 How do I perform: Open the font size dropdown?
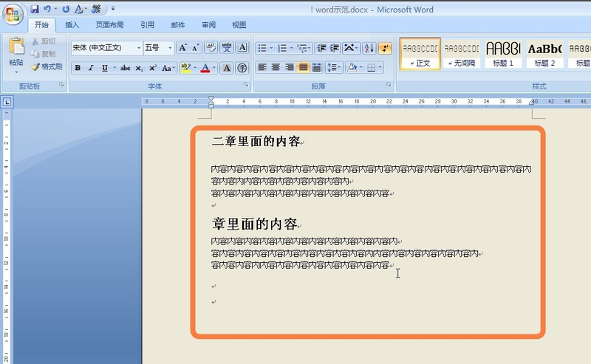pyautogui.click(x=170, y=48)
